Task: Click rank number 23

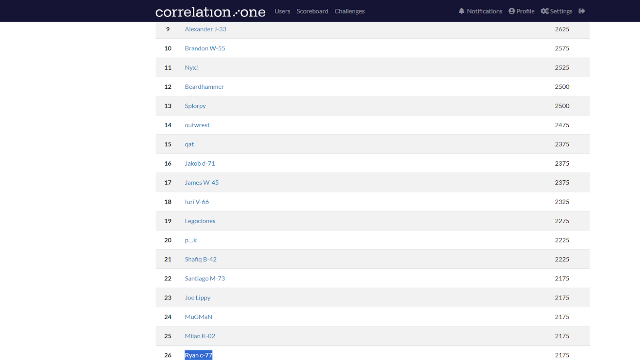Action: click(168, 298)
